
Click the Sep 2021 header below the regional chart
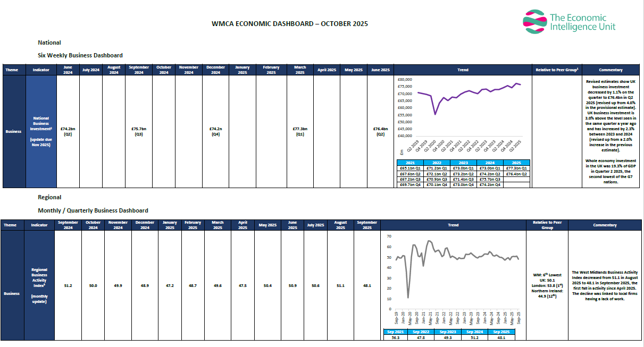396,332
